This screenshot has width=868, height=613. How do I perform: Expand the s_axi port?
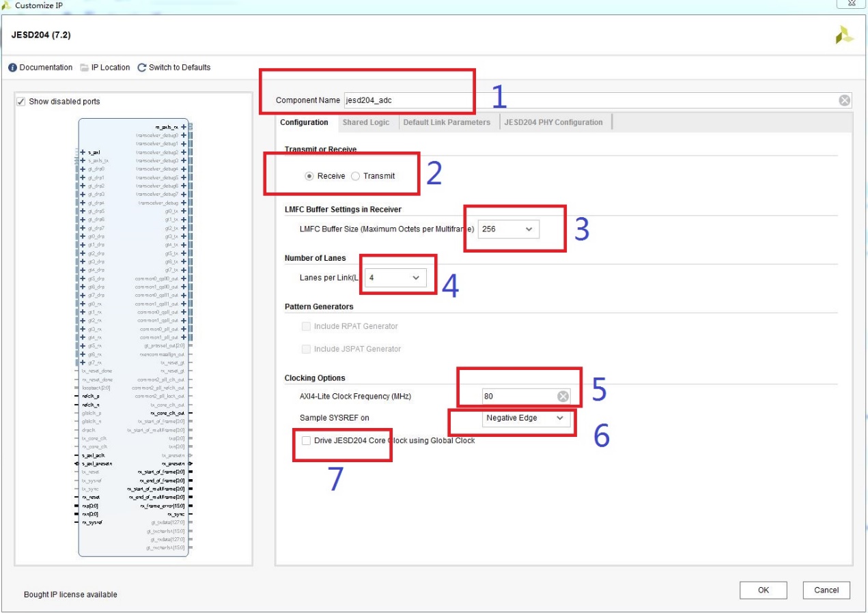(x=83, y=152)
